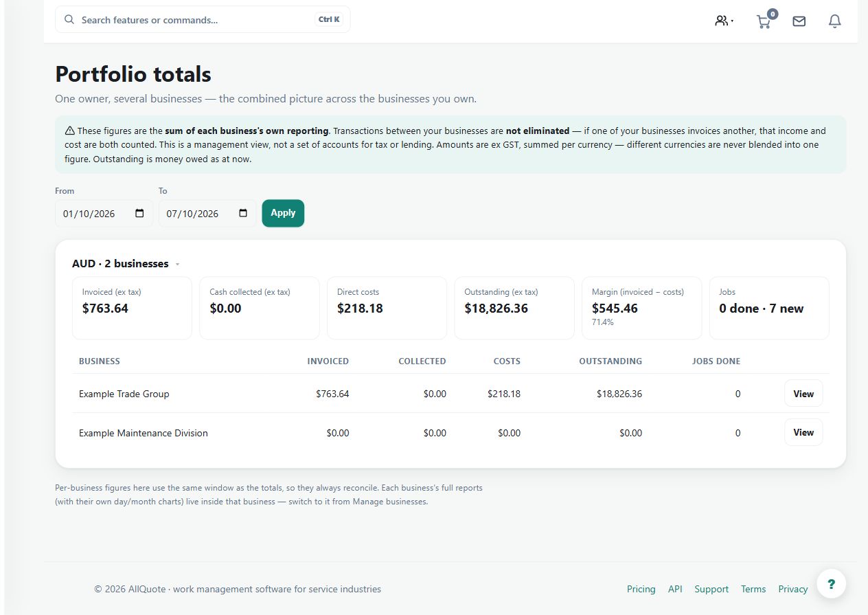Viewport: 868px width, 615px height.
Task: Click the From date input 01/10/2026
Action: [104, 214]
